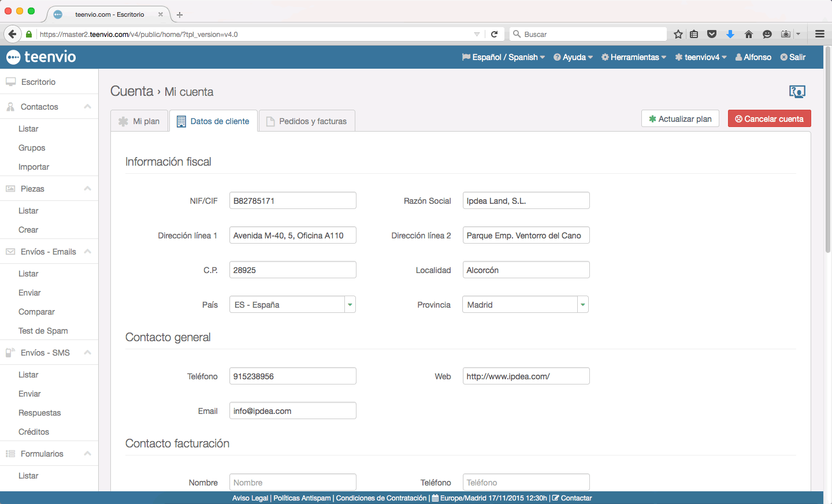Open the Provincia dropdown arrow
This screenshot has height=504, width=832.
click(x=582, y=305)
